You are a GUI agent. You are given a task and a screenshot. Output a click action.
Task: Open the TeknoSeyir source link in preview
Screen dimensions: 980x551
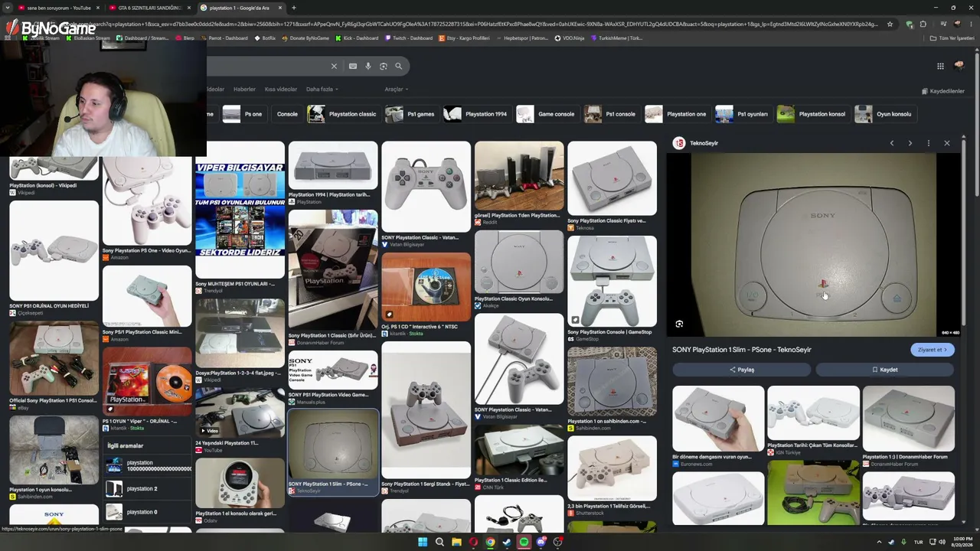tap(696, 143)
